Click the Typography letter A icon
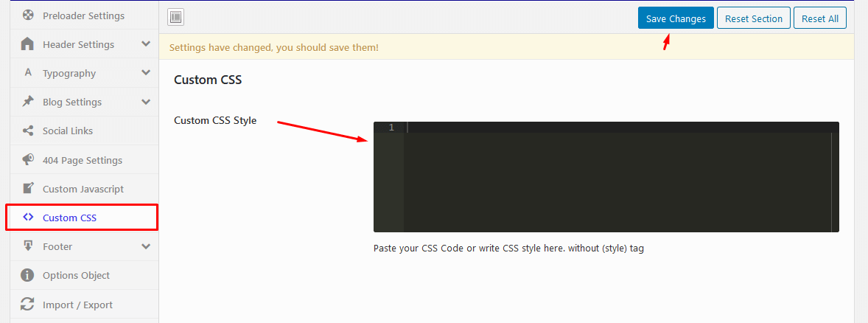This screenshot has width=868, height=323. (28, 73)
